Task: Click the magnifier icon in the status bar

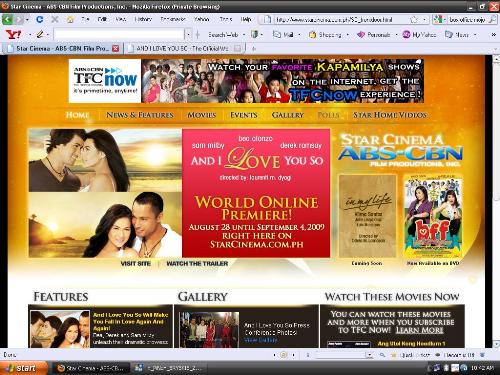Action: 382,355
